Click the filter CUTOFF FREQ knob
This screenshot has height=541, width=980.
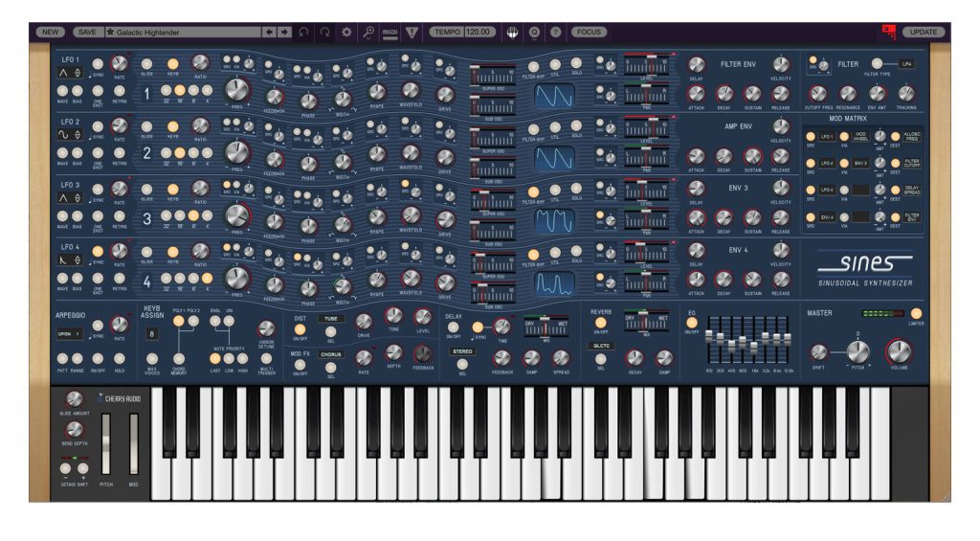coord(817,94)
